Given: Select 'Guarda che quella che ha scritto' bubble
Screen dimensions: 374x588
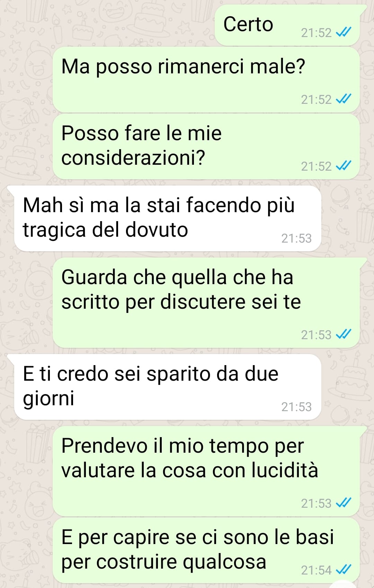Looking at the screenshot, I should click(206, 303).
